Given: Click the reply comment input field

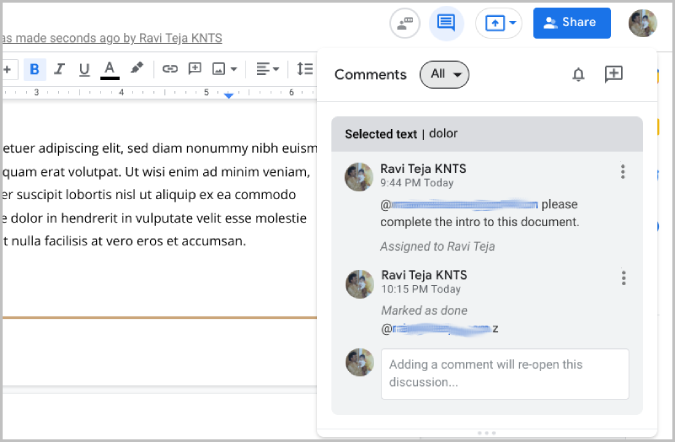Looking at the screenshot, I should point(504,373).
